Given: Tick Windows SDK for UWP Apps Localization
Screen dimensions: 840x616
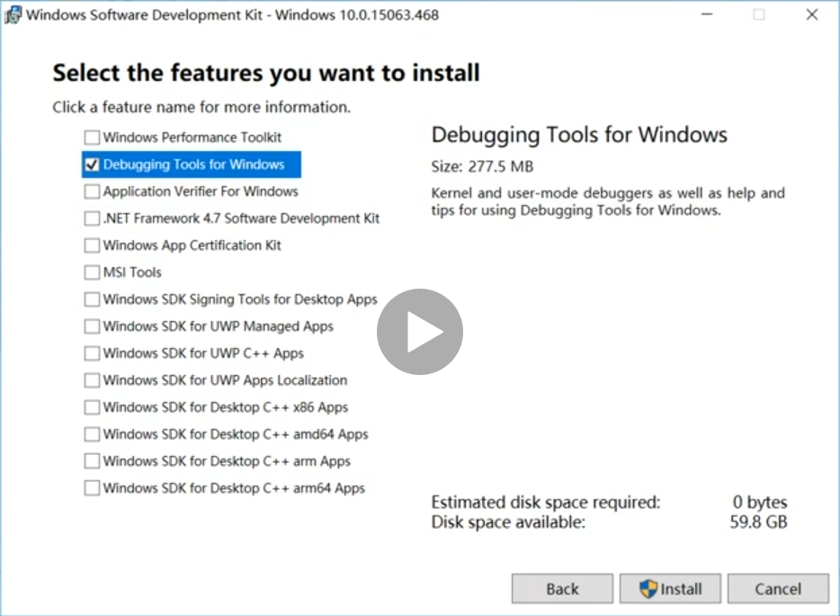Looking at the screenshot, I should pos(92,380).
